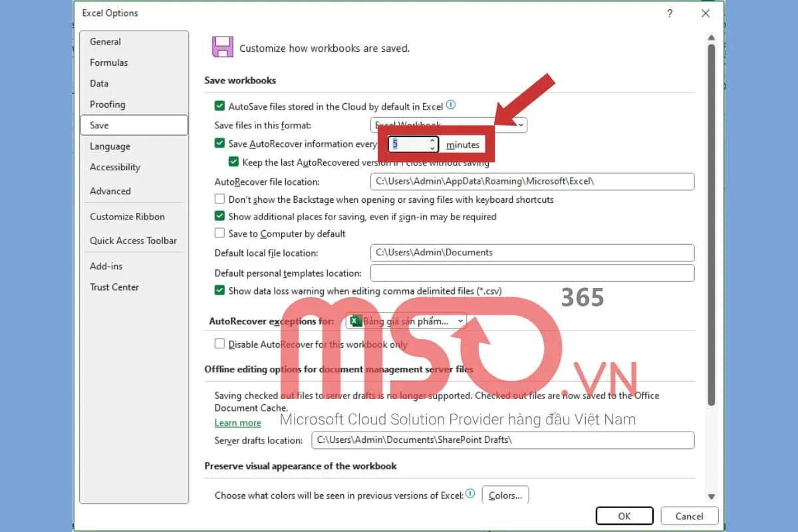Viewport: 798px width, 532px height.
Task: Toggle Don't show the Backstage checkbox
Action: (x=219, y=199)
